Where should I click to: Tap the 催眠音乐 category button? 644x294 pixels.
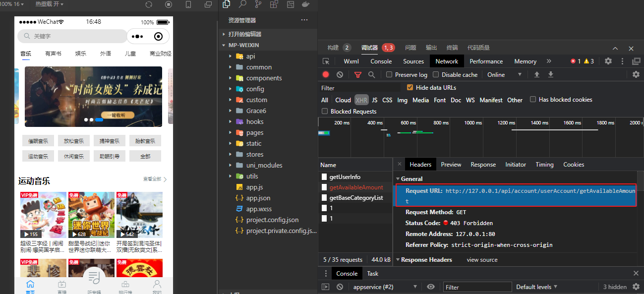(38, 141)
